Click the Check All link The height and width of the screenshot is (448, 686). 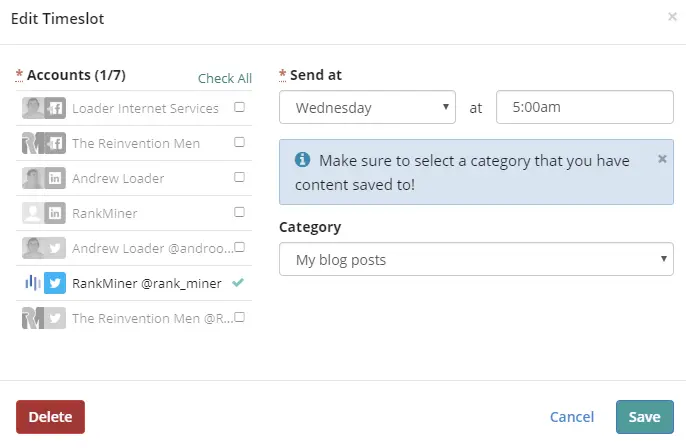[x=225, y=79]
